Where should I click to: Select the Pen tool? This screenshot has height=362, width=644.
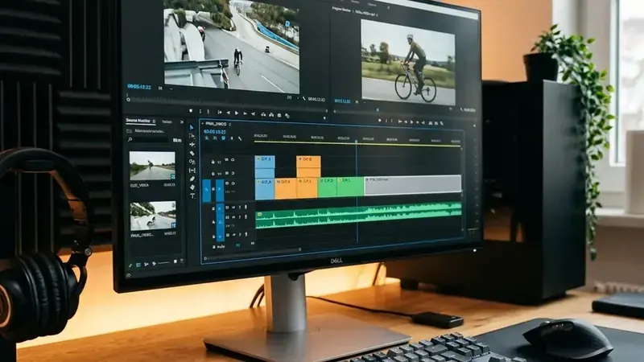[x=192, y=179]
